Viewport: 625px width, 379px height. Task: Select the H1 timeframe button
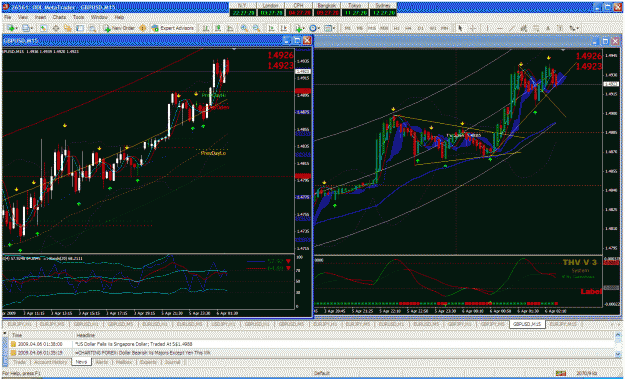[396, 28]
